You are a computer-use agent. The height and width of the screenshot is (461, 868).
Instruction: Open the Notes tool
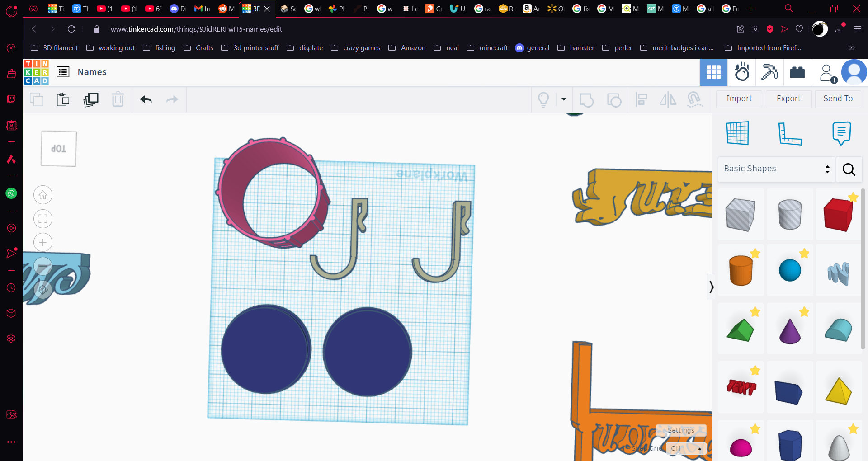tap(841, 133)
